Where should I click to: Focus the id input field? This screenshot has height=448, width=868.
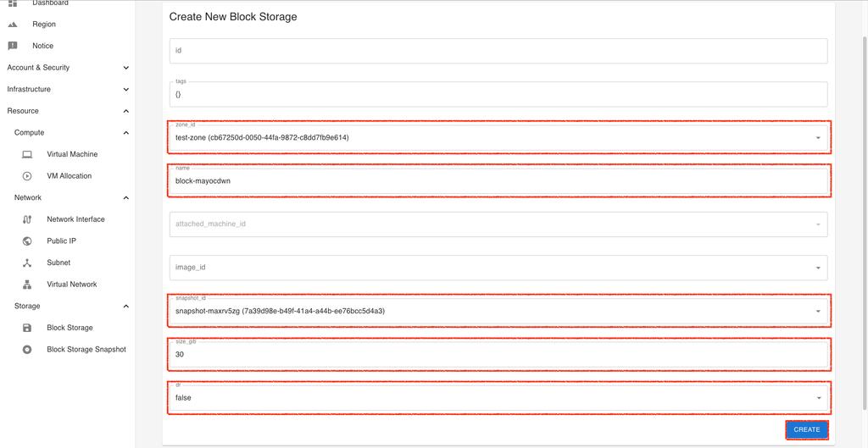pos(498,50)
